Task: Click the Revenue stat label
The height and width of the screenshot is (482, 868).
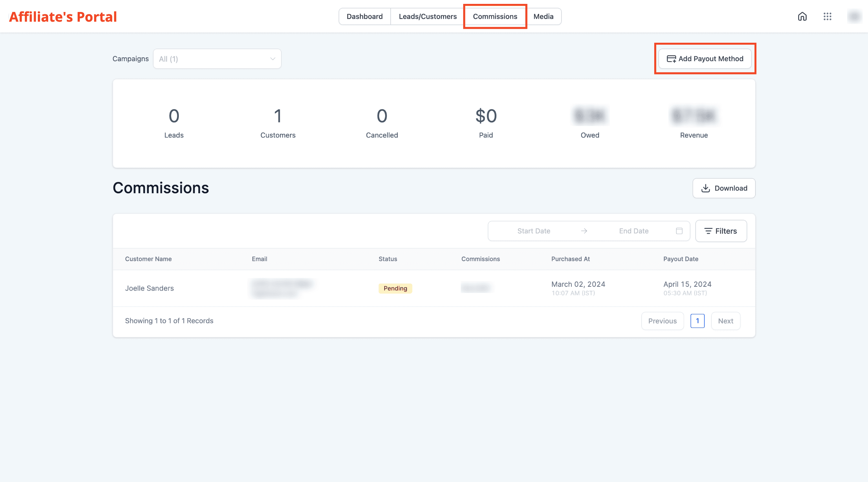Action: coord(694,135)
